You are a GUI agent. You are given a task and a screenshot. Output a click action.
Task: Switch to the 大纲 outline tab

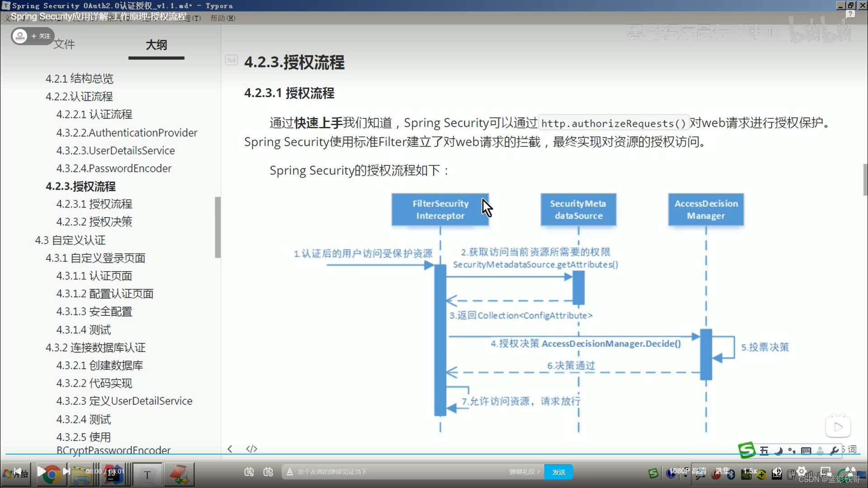156,45
